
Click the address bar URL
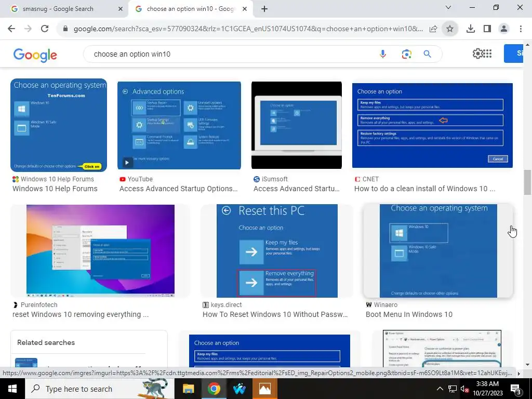pos(248,29)
